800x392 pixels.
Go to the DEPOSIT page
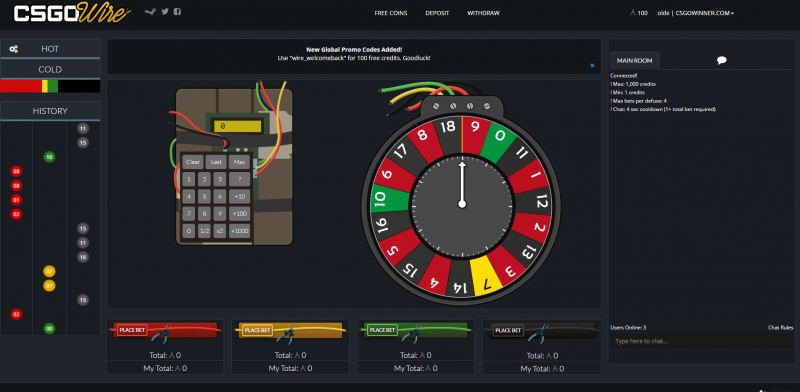[437, 13]
